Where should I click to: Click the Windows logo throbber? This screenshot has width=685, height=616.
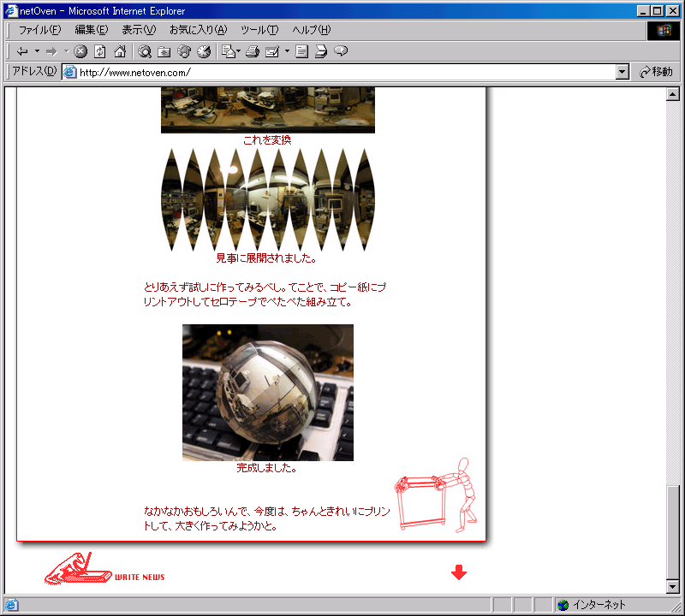(x=663, y=30)
